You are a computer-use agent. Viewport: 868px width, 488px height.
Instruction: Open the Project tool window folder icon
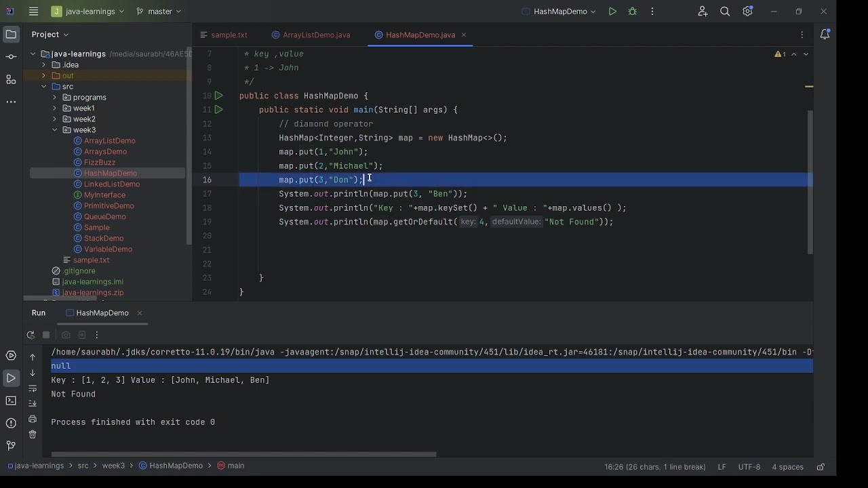[x=11, y=34]
